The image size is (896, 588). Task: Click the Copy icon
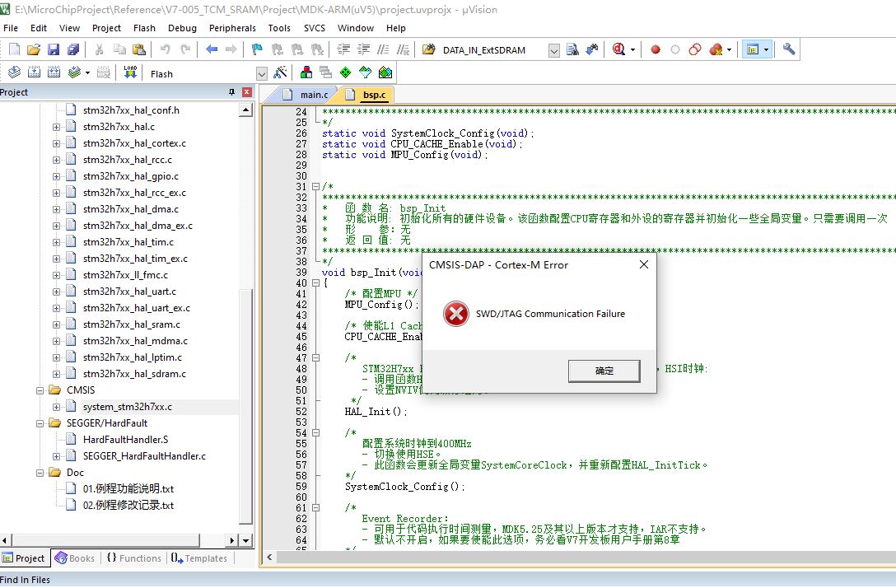tap(119, 49)
